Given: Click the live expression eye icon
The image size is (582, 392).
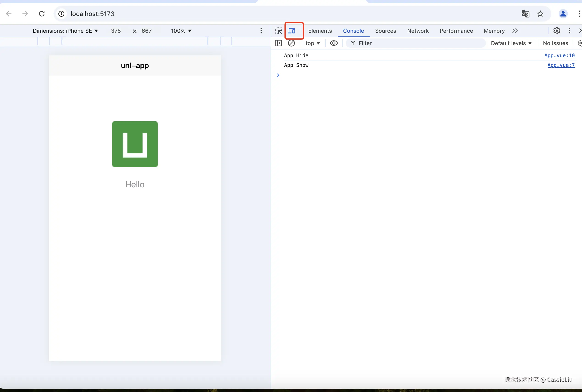Looking at the screenshot, I should (334, 43).
